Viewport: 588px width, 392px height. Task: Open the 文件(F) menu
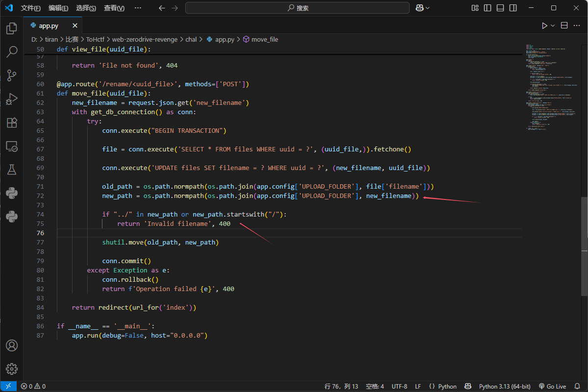point(31,8)
